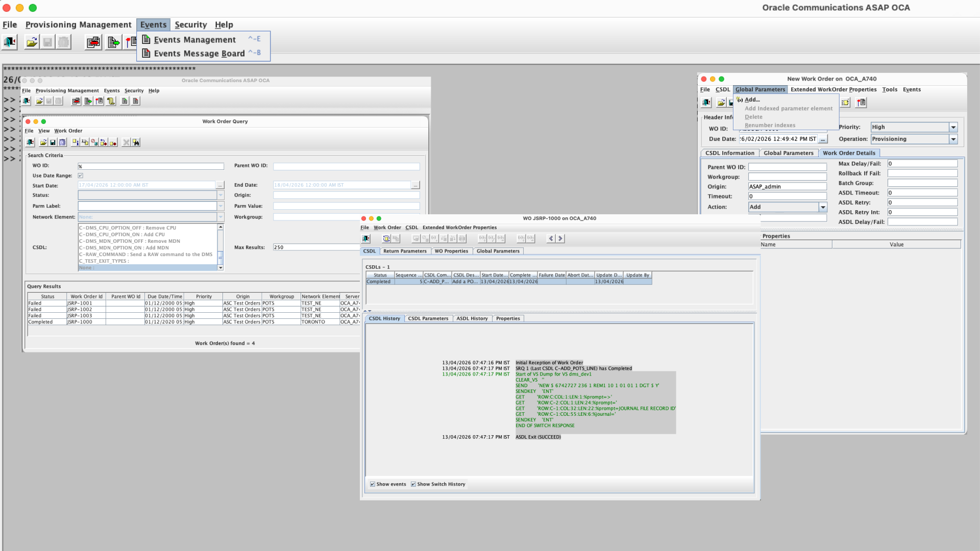Click open folder icon in main top toolbar
Image resolution: width=980 pixels, height=551 pixels.
click(32, 42)
